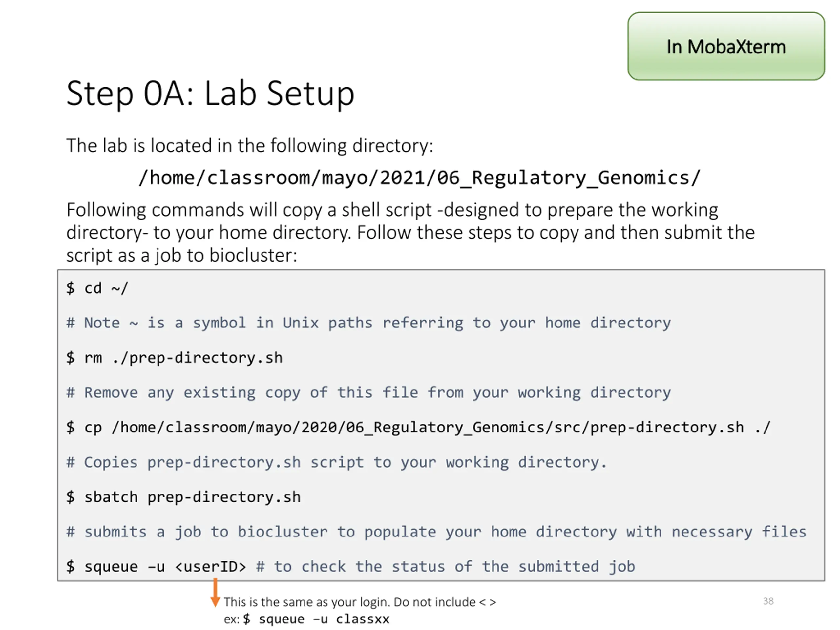Click the 'to check the status' comment

point(445,567)
